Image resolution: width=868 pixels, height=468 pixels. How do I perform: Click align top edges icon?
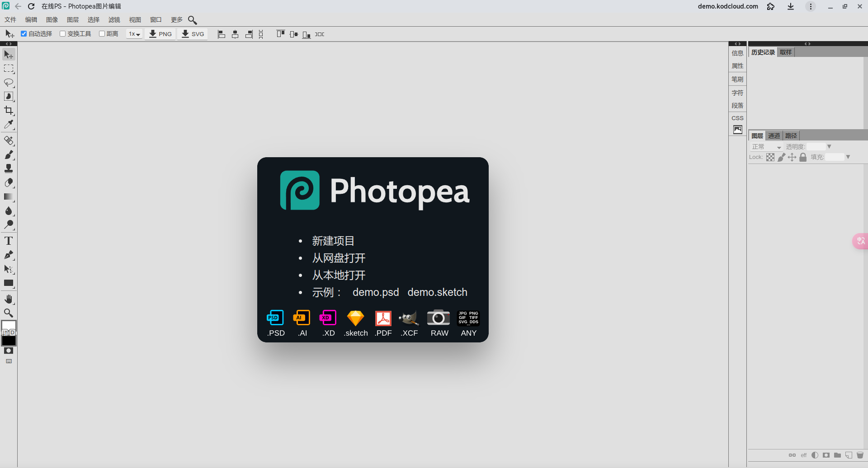point(280,34)
